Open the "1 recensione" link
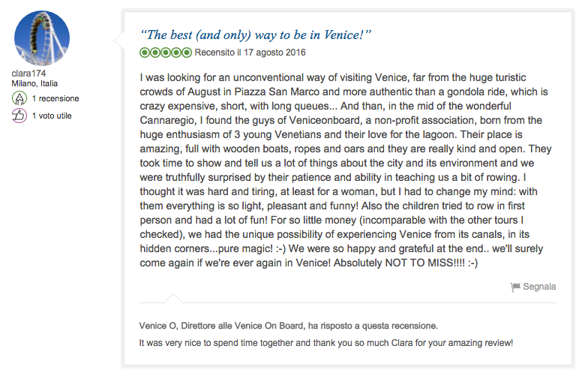This screenshot has height=382, width=588. pyautogui.click(x=55, y=98)
